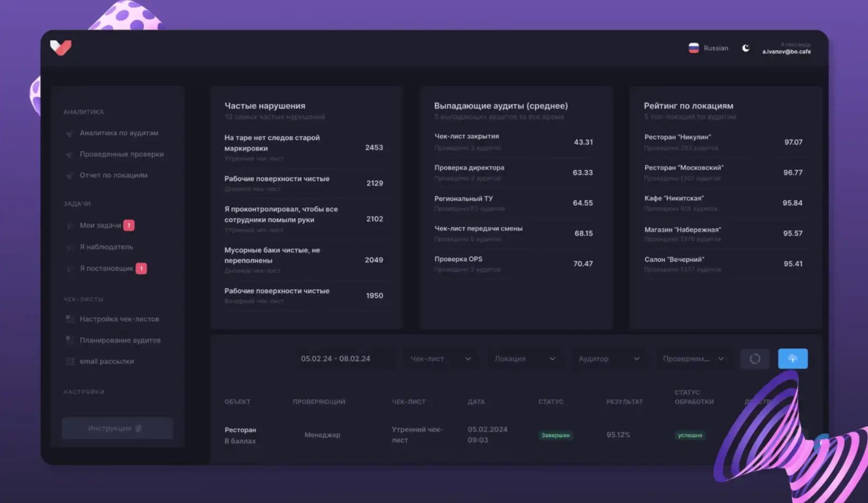The image size is (868, 503).
Task: Click the 95.12% result value
Action: 618,435
